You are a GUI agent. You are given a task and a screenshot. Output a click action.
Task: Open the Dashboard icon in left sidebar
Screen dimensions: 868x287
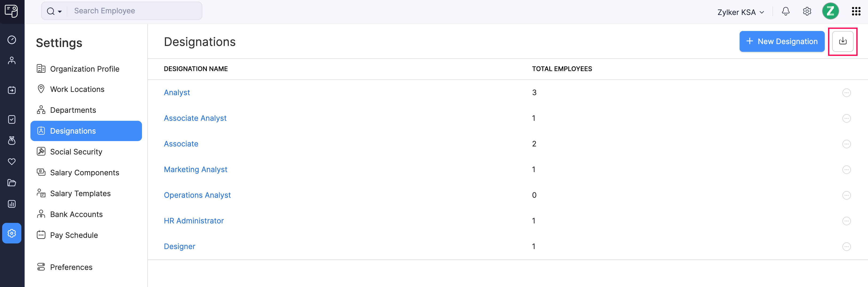12,40
